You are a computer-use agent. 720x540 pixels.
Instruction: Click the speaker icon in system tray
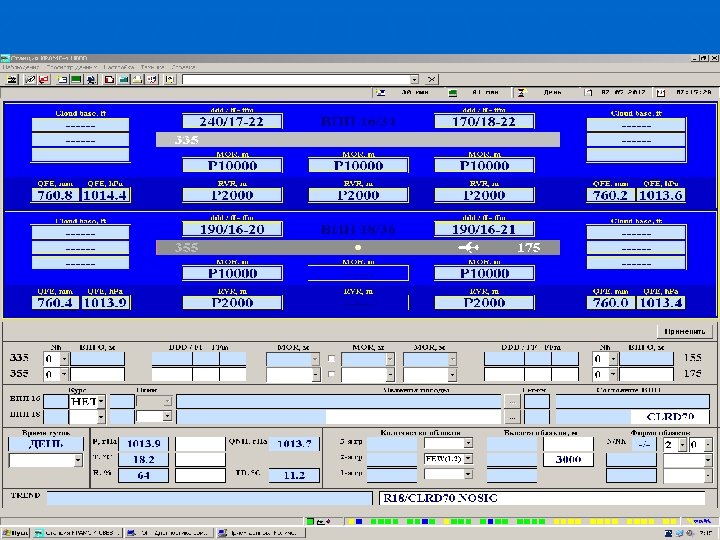click(690, 533)
